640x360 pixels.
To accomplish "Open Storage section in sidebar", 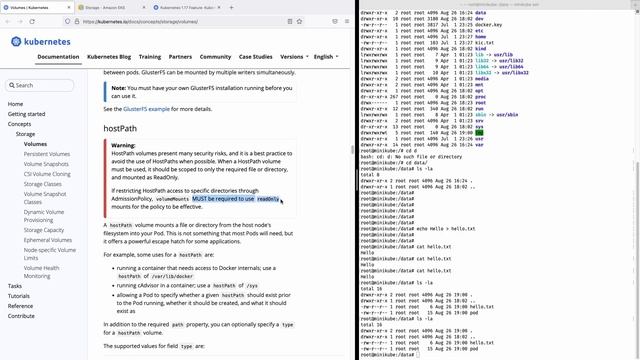I will click(x=25, y=134).
